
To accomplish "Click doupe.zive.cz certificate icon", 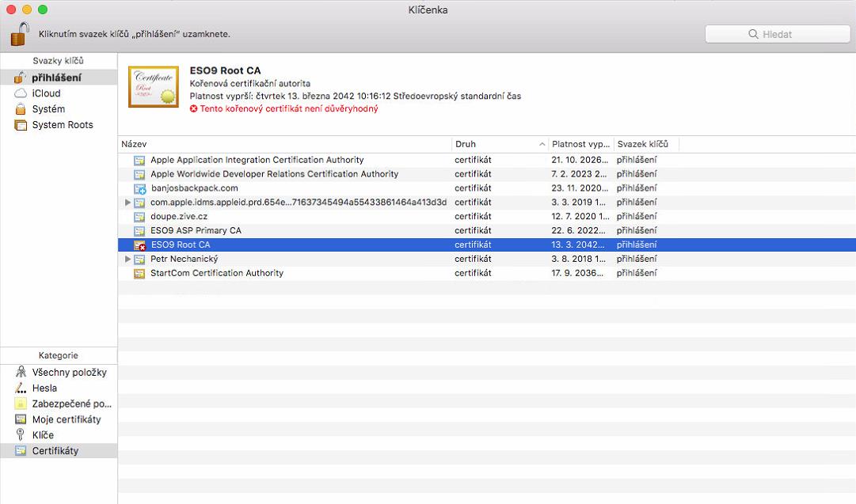I will pos(139,217).
